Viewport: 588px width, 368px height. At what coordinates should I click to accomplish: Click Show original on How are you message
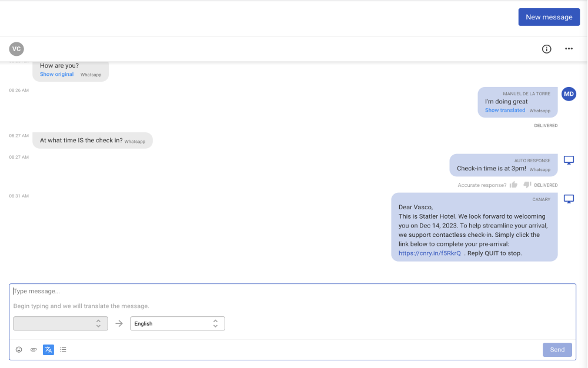point(57,75)
